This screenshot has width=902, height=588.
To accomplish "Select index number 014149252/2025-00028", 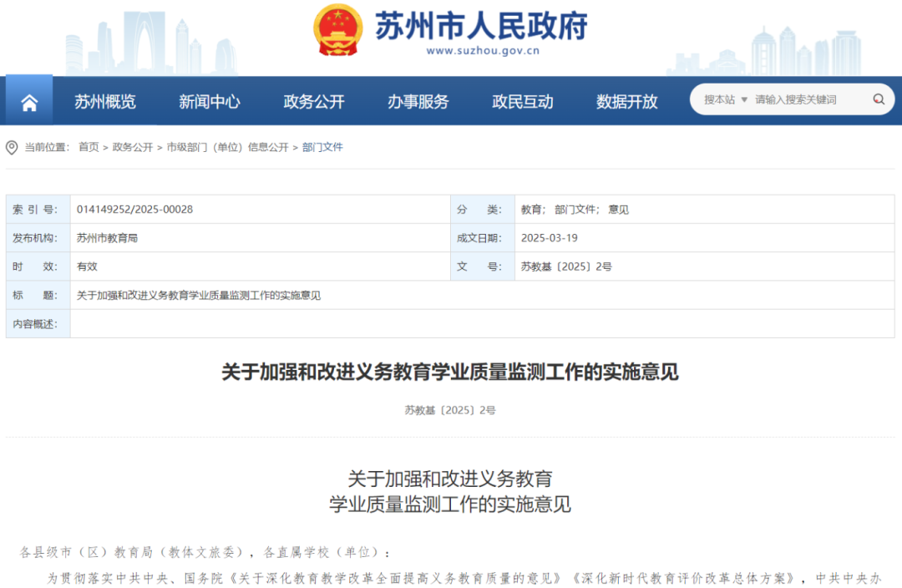I will (x=134, y=210).
